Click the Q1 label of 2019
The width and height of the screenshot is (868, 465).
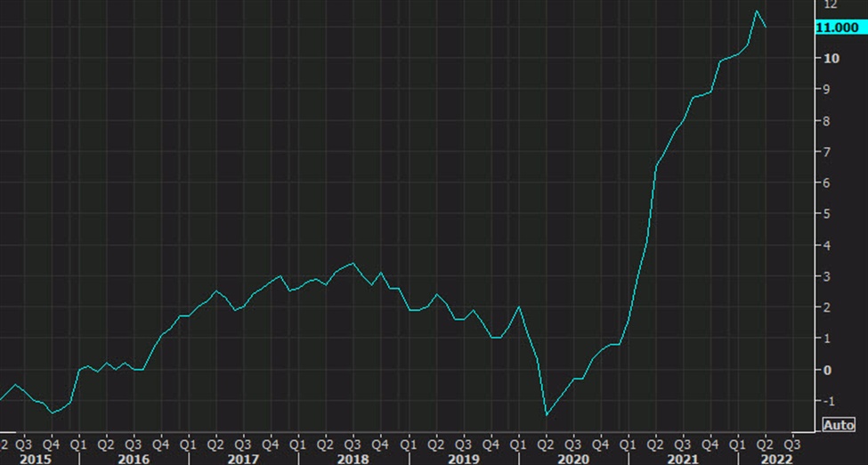click(x=408, y=445)
